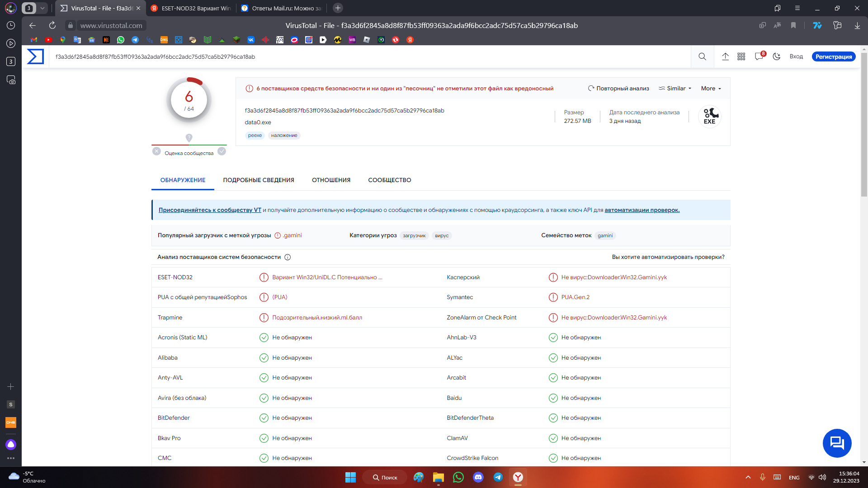The image size is (868, 488).
Task: Click browser history clock icon in sidebar
Action: (11, 25)
